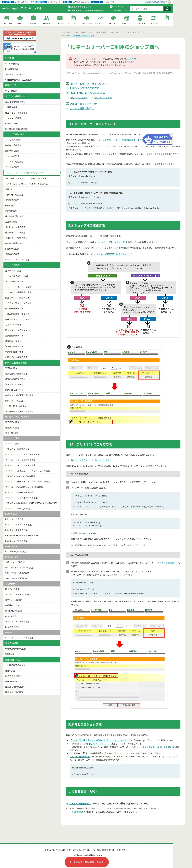
Task: Click the makeshop support banner
Action: pyautogui.click(x=20, y=35)
